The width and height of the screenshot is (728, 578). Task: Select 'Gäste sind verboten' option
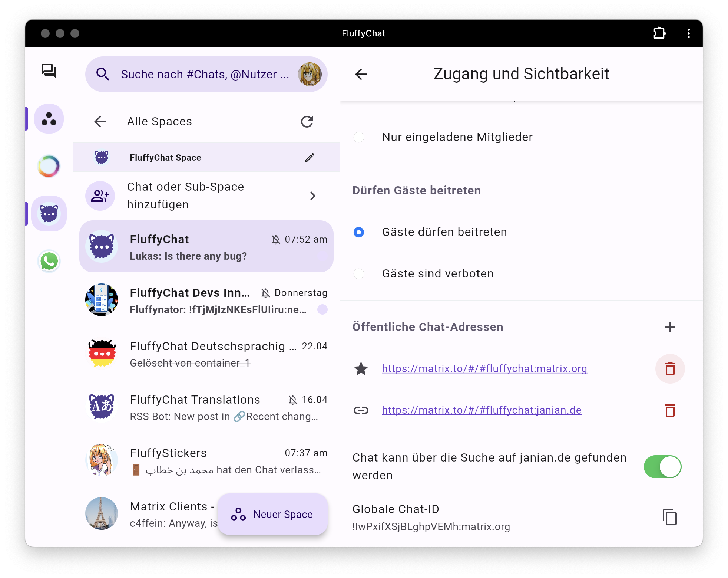coord(359,274)
